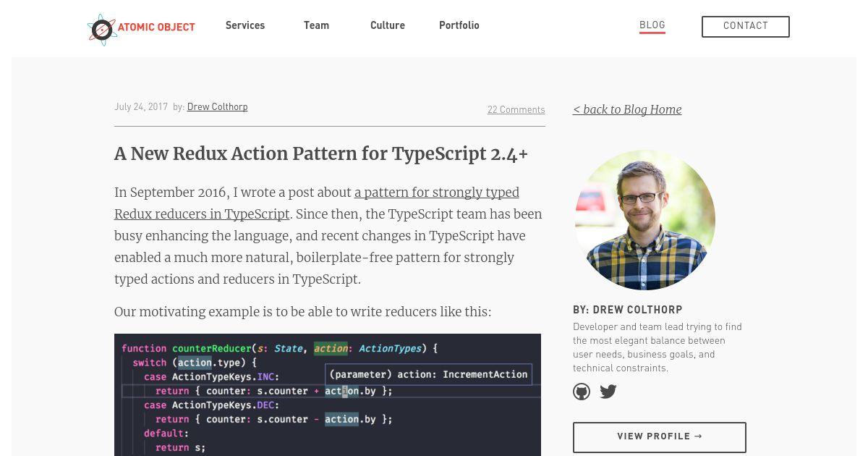Go back to Blog Home
The image size is (868, 456).
pyautogui.click(x=627, y=110)
